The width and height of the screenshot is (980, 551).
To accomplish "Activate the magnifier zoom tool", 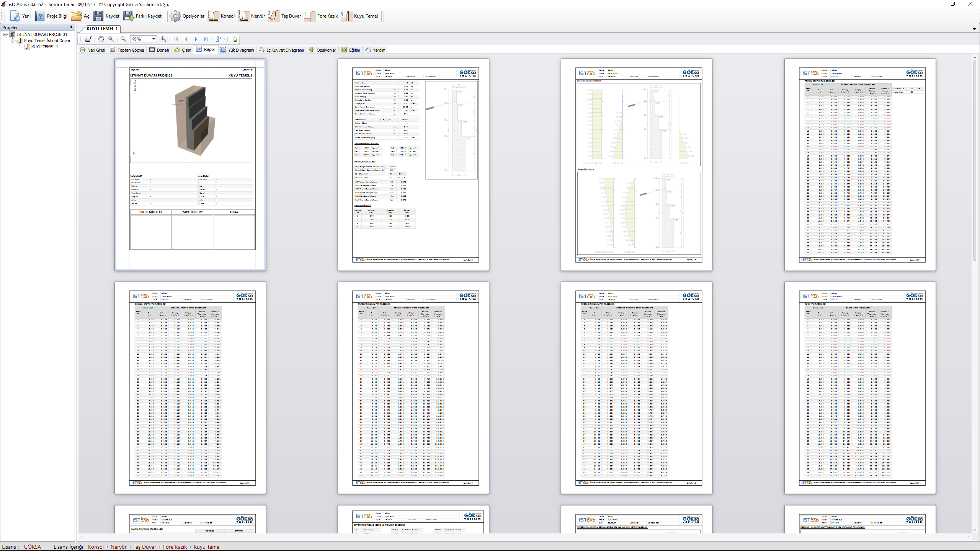I will (111, 39).
